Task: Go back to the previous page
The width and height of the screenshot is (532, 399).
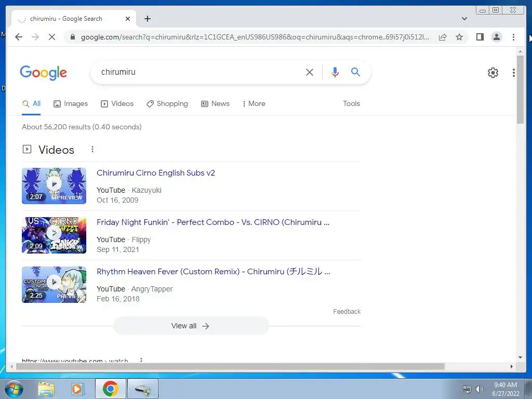Action: tap(19, 37)
